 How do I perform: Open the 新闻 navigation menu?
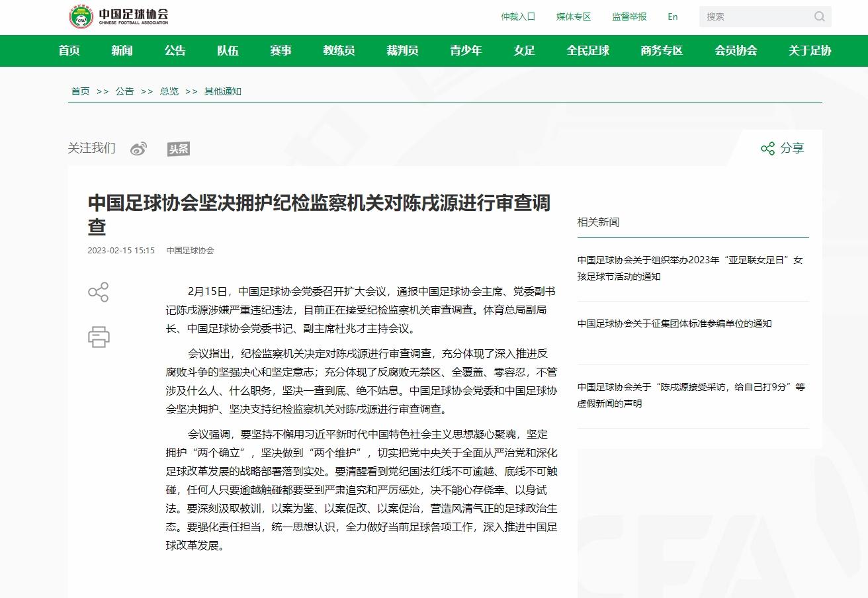tap(122, 51)
